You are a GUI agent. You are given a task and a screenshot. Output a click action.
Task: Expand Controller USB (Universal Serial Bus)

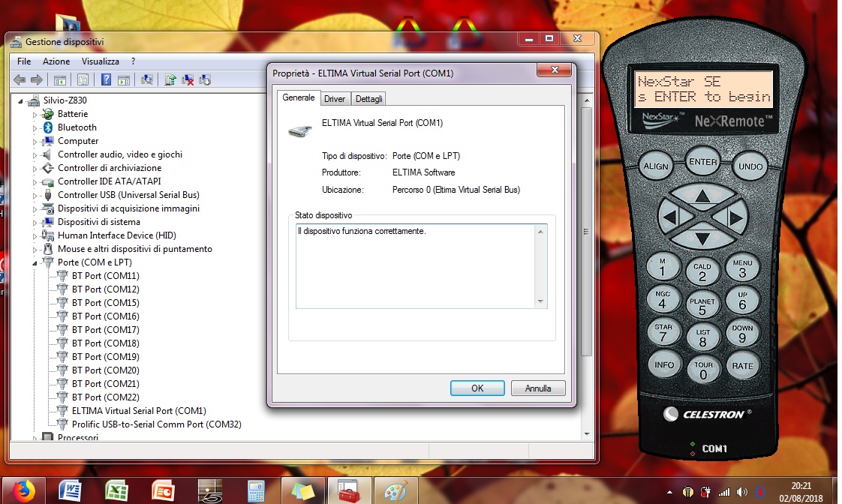click(x=35, y=195)
